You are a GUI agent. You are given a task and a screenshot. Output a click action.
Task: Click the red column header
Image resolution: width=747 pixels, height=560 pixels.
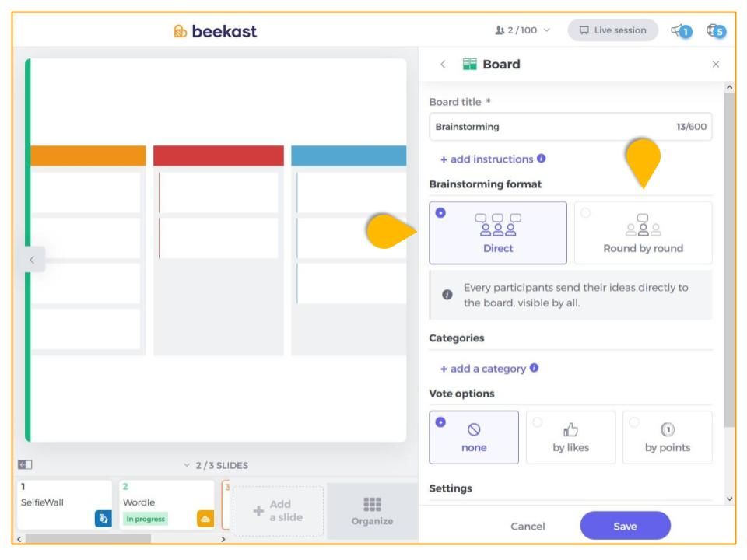[218, 156]
